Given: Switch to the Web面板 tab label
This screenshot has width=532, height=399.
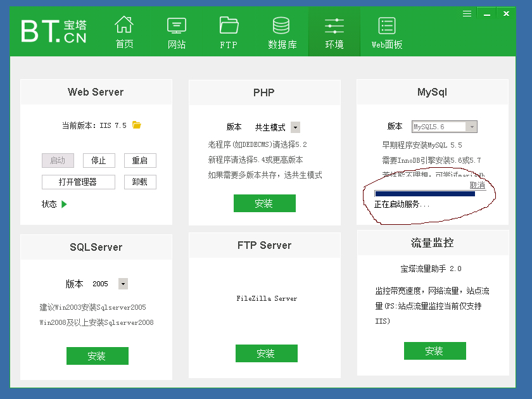Looking at the screenshot, I should [x=387, y=44].
